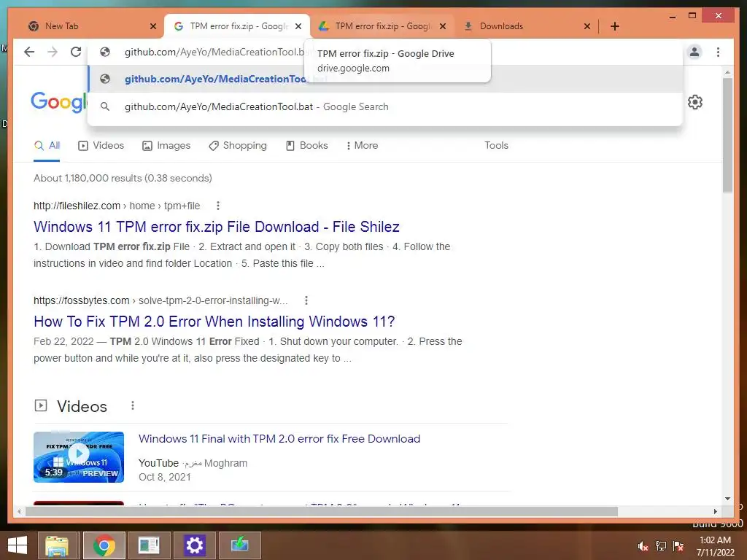Click the Chrome taskbar icon
Viewport: 747px width, 560px height.
[104, 545]
